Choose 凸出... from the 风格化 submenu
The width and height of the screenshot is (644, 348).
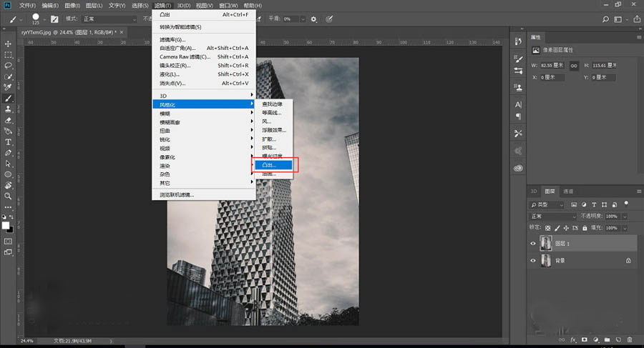tap(275, 165)
